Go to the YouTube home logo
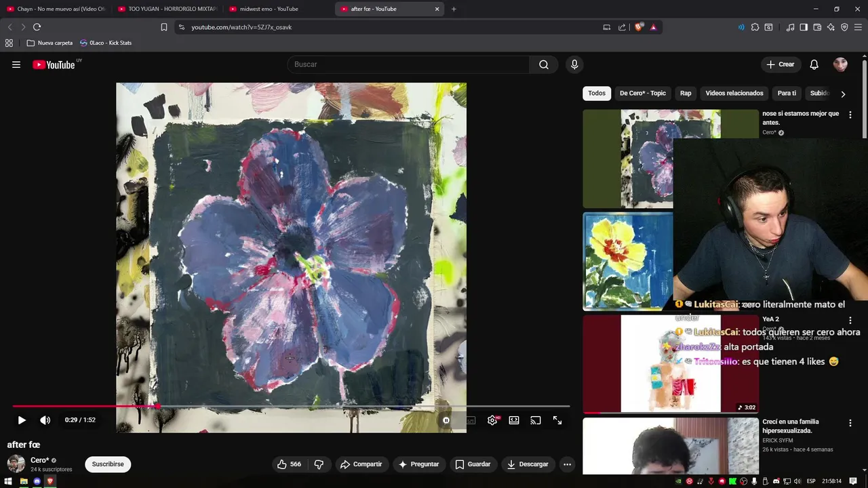 pos(54,64)
